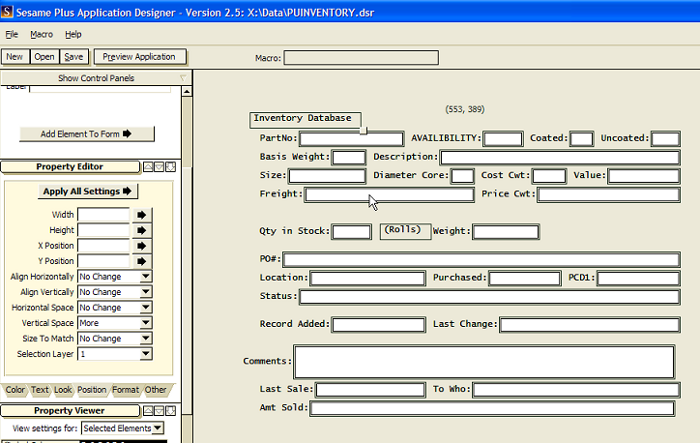Select the To Who field
This screenshot has width=700, height=443.
pyautogui.click(x=576, y=390)
